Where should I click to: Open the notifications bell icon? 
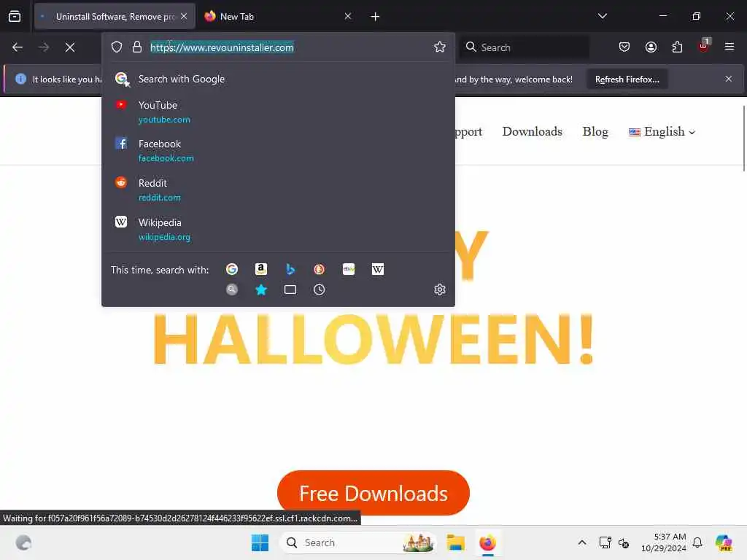[x=697, y=542]
